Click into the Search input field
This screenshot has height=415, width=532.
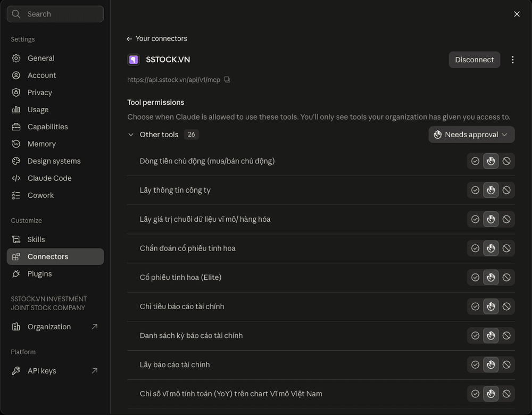55,14
